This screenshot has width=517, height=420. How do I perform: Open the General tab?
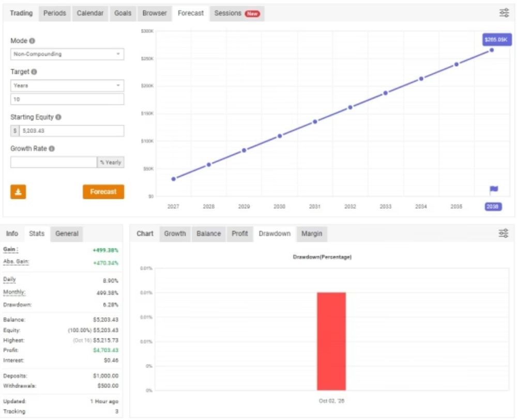[67, 234]
